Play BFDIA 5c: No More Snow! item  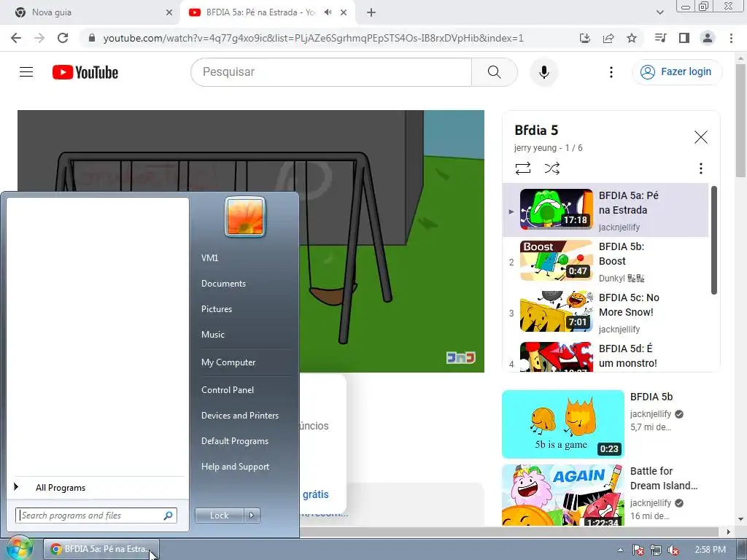tap(605, 312)
